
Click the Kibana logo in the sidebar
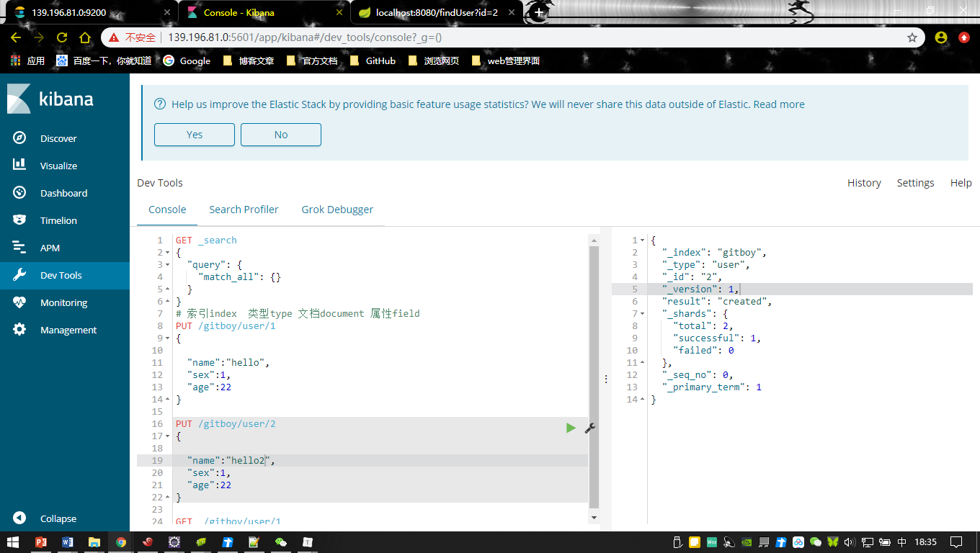(x=50, y=99)
